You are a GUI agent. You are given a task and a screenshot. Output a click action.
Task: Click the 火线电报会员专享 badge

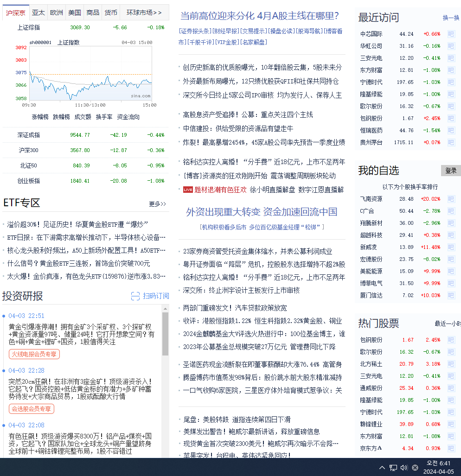pyautogui.click(x=34, y=354)
